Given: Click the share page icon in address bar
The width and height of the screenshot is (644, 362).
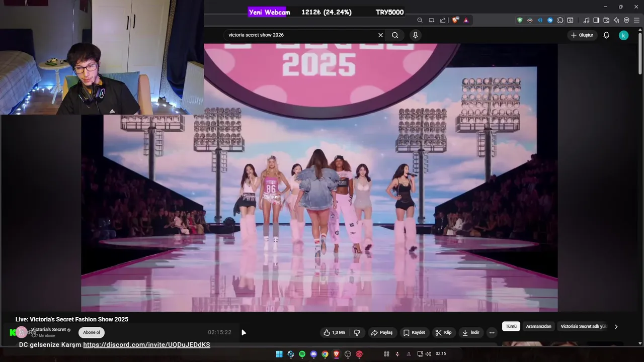Looking at the screenshot, I should tap(443, 20).
